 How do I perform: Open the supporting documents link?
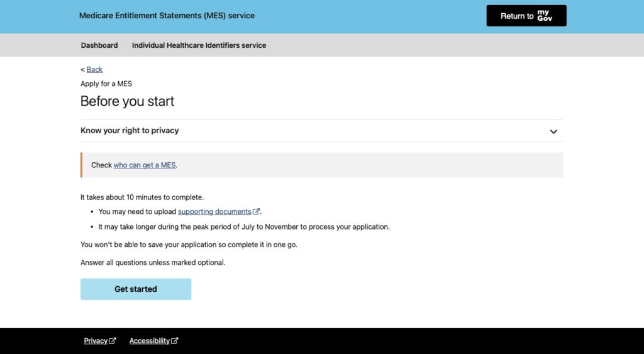tap(214, 211)
